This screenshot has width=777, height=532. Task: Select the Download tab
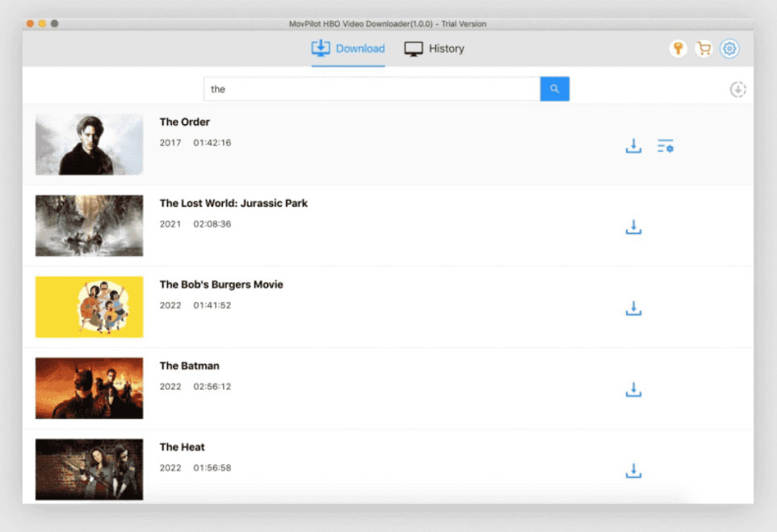pyautogui.click(x=348, y=48)
